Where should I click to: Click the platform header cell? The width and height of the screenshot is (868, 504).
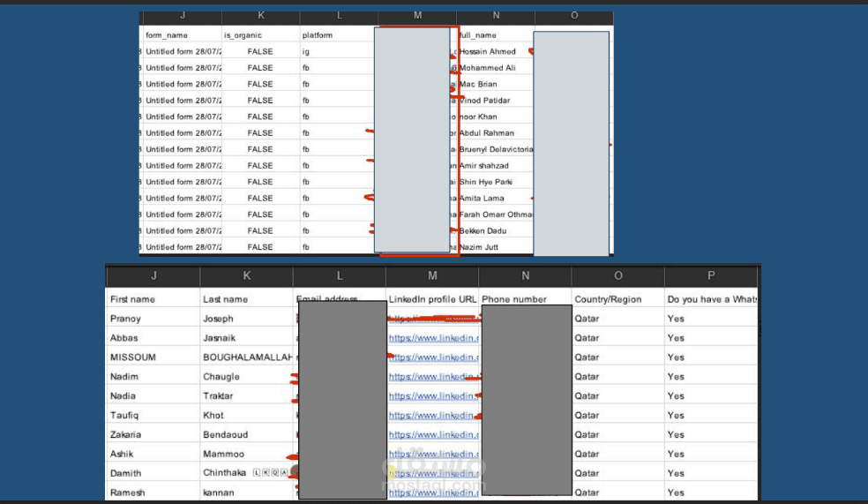click(337, 35)
